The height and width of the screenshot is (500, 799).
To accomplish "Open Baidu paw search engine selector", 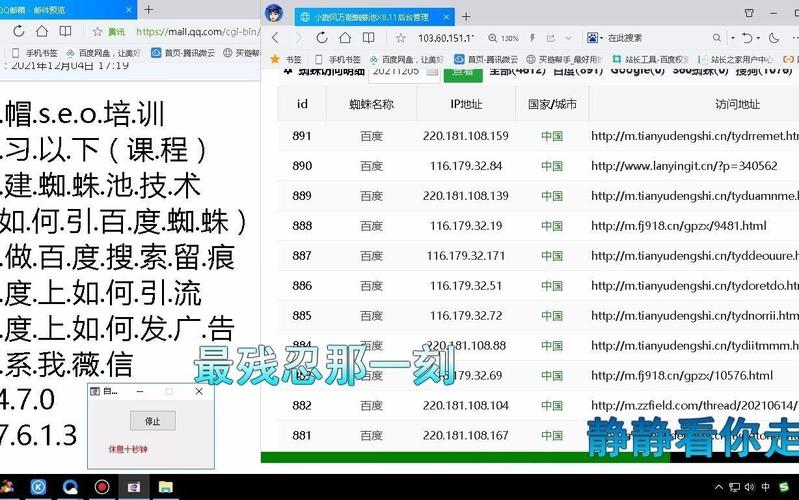I will pos(595,38).
